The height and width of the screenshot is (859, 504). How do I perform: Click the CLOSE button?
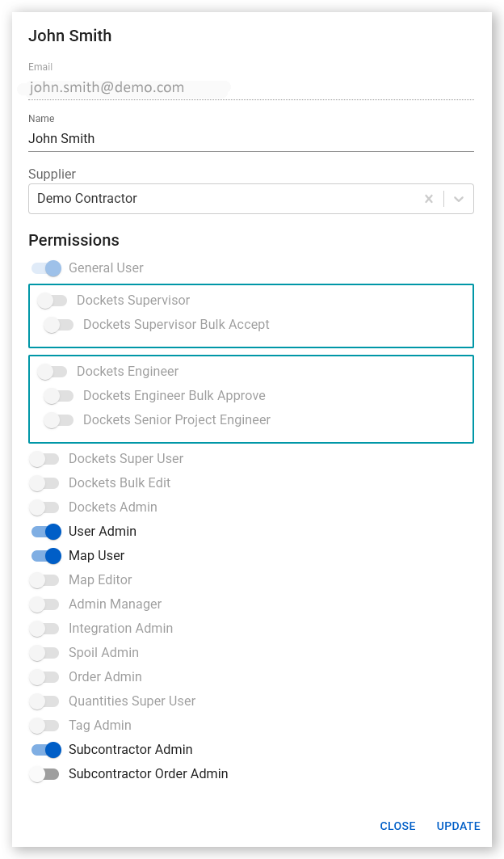397,826
